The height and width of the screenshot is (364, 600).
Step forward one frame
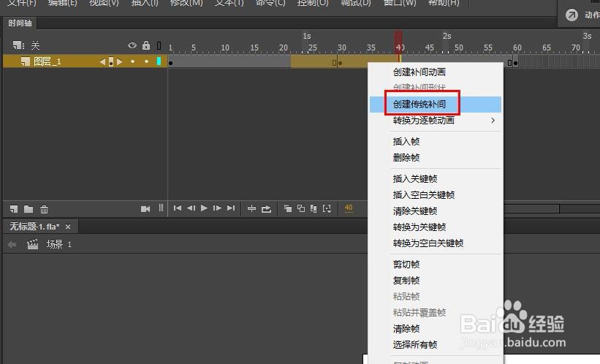coord(217,208)
